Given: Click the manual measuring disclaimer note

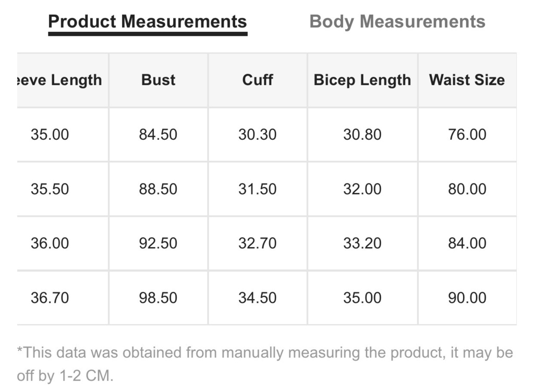Looking at the screenshot, I should [265, 364].
